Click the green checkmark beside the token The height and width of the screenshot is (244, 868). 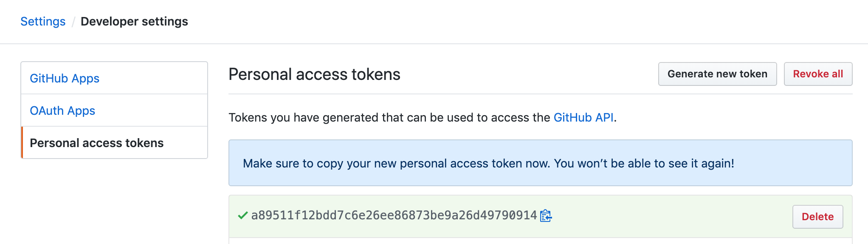point(242,216)
